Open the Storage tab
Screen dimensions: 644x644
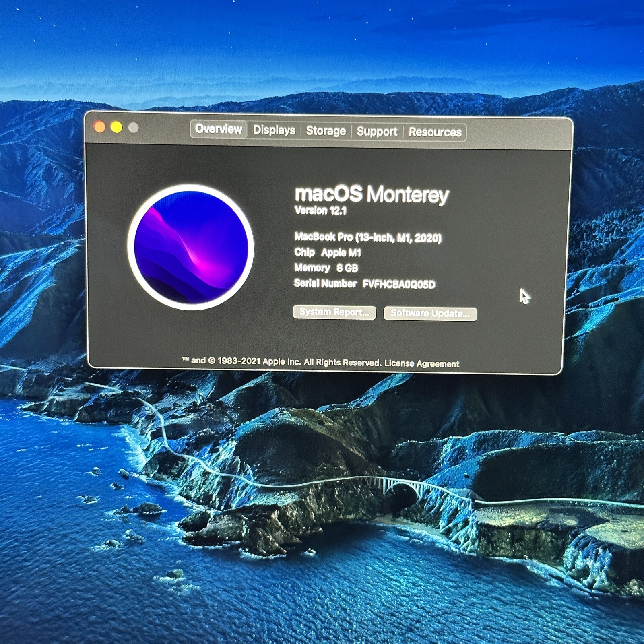click(326, 131)
